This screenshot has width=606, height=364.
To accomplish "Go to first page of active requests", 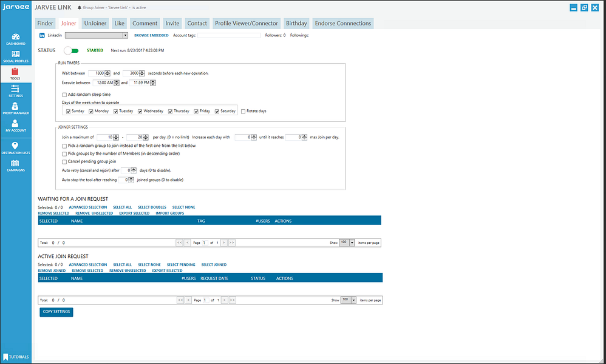I will [x=180, y=300].
